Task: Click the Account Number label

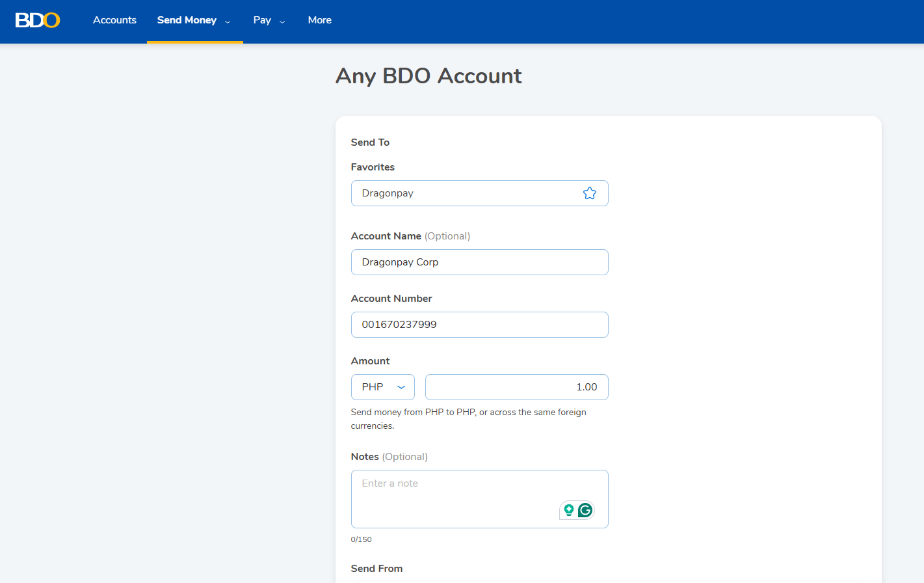Action: pos(391,299)
